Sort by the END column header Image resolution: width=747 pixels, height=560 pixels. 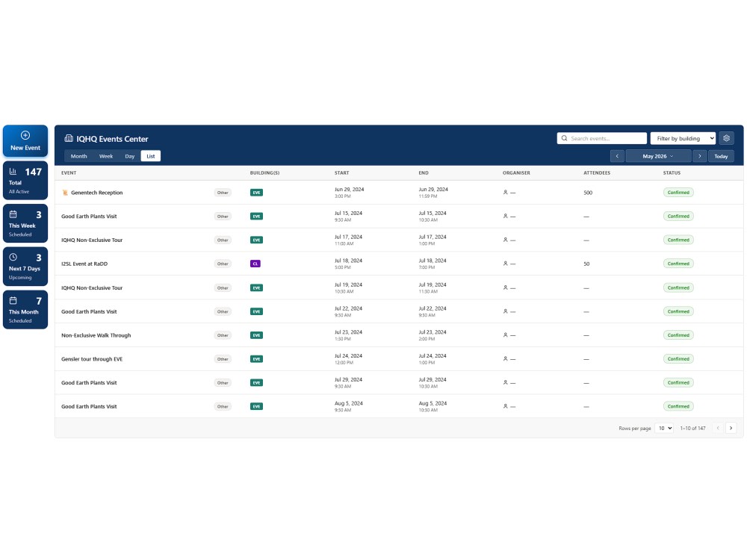pyautogui.click(x=424, y=173)
